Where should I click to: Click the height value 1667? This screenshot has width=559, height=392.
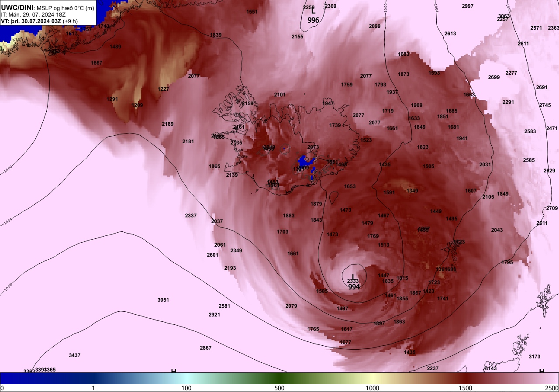point(97,63)
